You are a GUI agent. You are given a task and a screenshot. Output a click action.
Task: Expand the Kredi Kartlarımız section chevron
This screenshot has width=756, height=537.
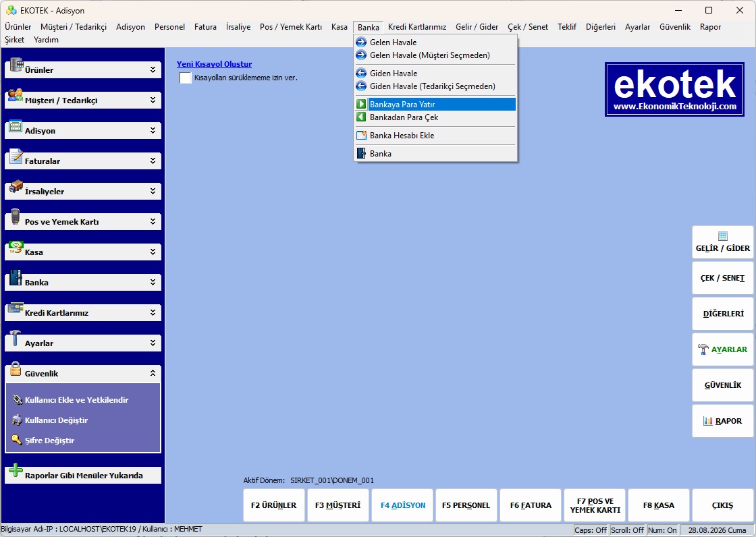click(153, 312)
